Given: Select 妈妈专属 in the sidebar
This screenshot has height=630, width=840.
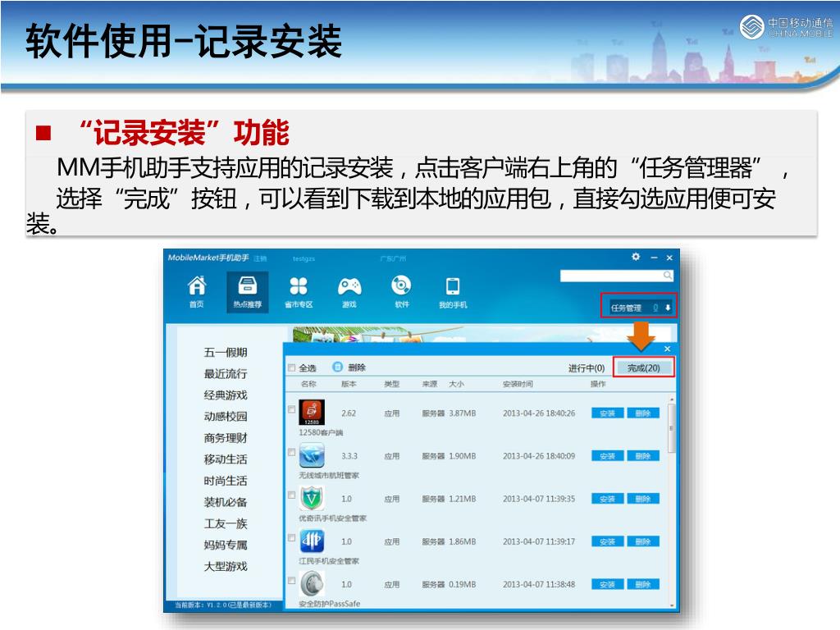Looking at the screenshot, I should (226, 545).
